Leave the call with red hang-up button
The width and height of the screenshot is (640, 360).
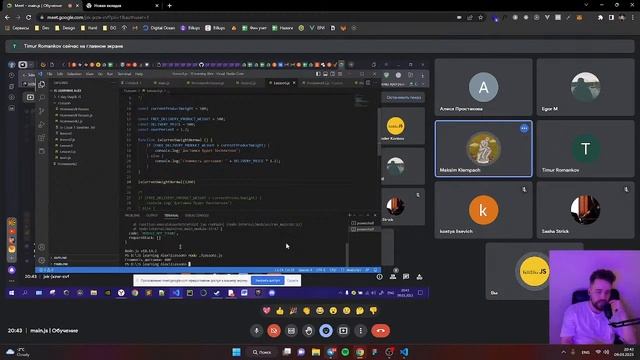(x=380, y=331)
